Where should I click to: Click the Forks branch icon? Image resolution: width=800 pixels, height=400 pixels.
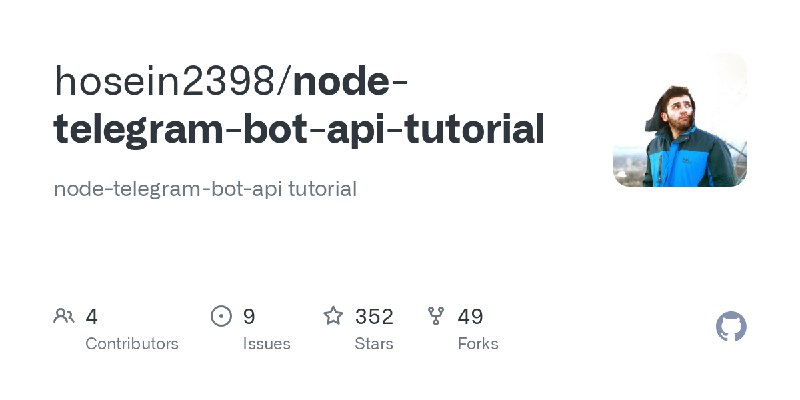click(436, 316)
